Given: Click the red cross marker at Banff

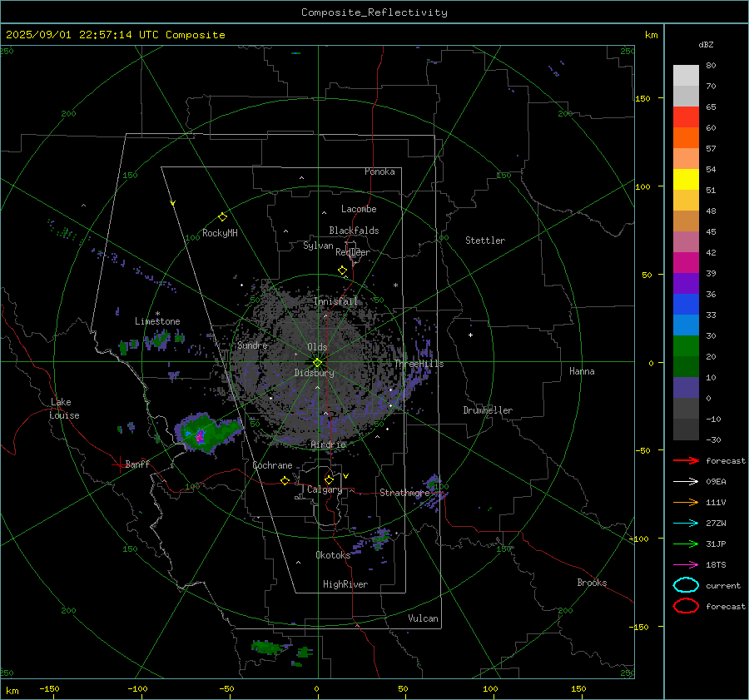Looking at the screenshot, I should 119,464.
